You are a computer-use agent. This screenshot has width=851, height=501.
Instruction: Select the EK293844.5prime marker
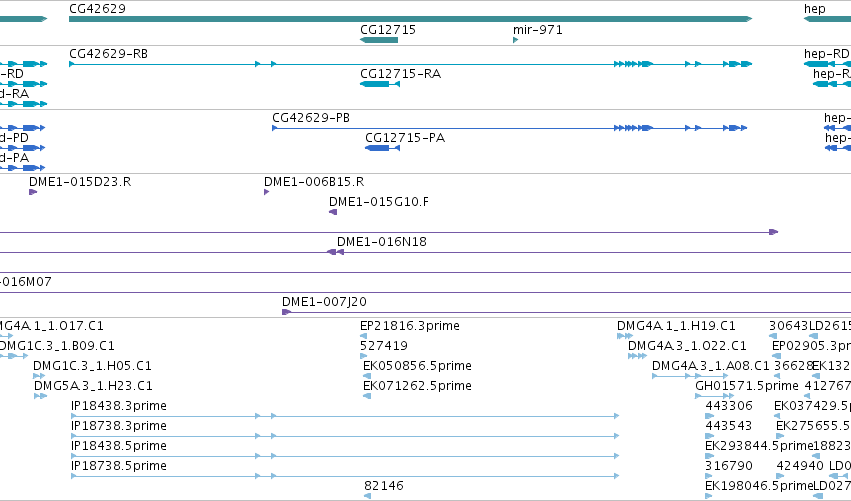[709, 456]
